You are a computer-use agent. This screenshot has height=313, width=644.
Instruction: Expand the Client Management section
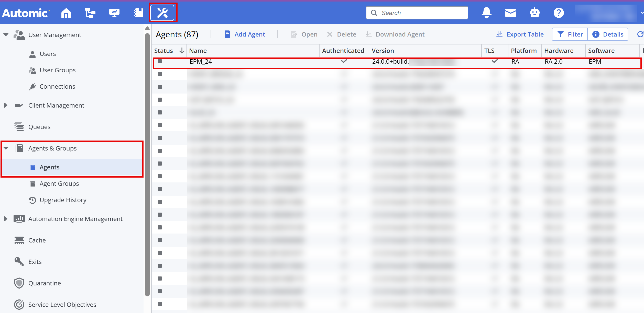(6, 105)
